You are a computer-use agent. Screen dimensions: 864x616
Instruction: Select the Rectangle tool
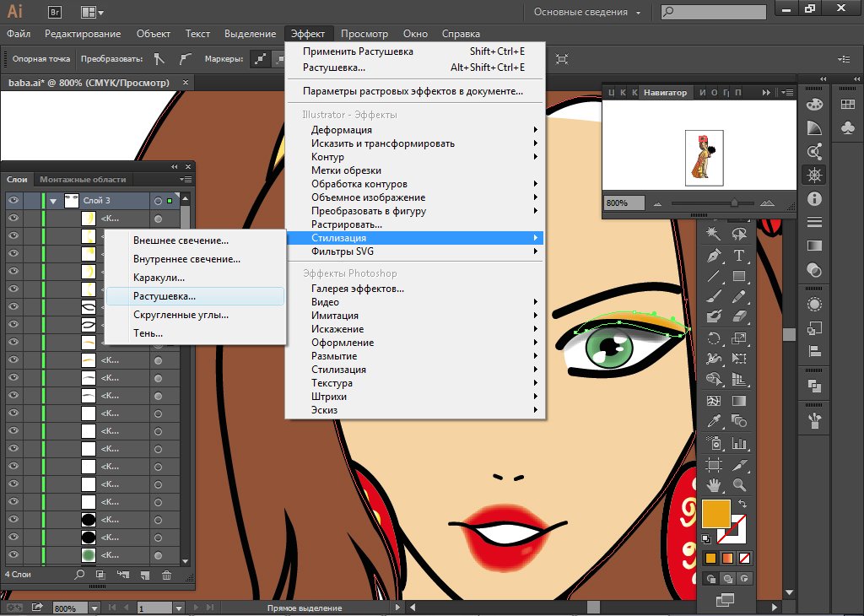point(739,276)
